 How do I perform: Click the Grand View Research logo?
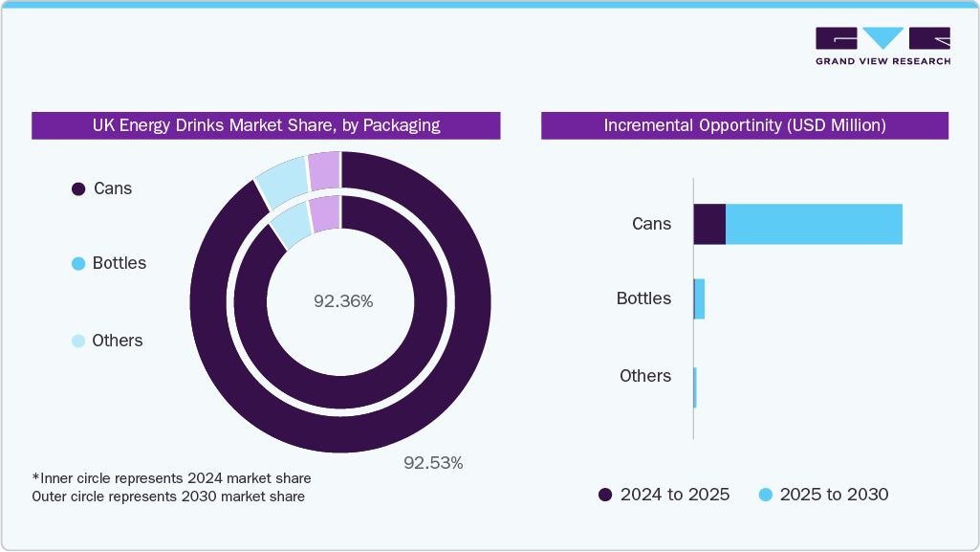pos(882,46)
